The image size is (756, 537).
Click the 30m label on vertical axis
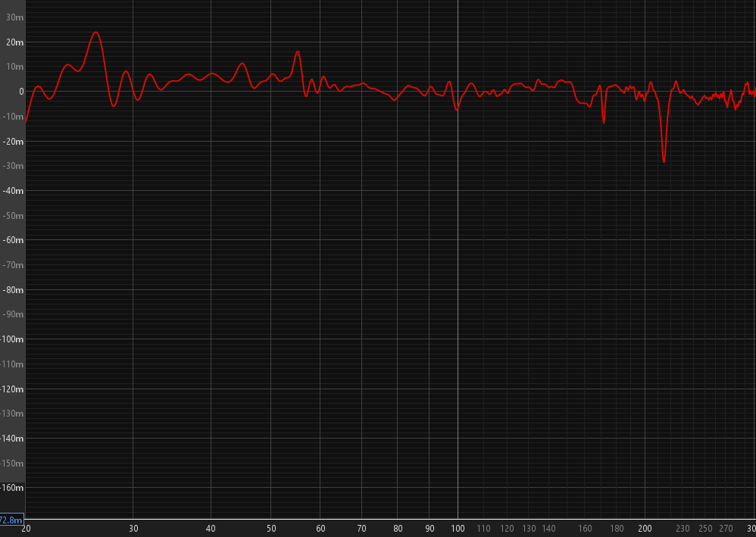[x=14, y=18]
